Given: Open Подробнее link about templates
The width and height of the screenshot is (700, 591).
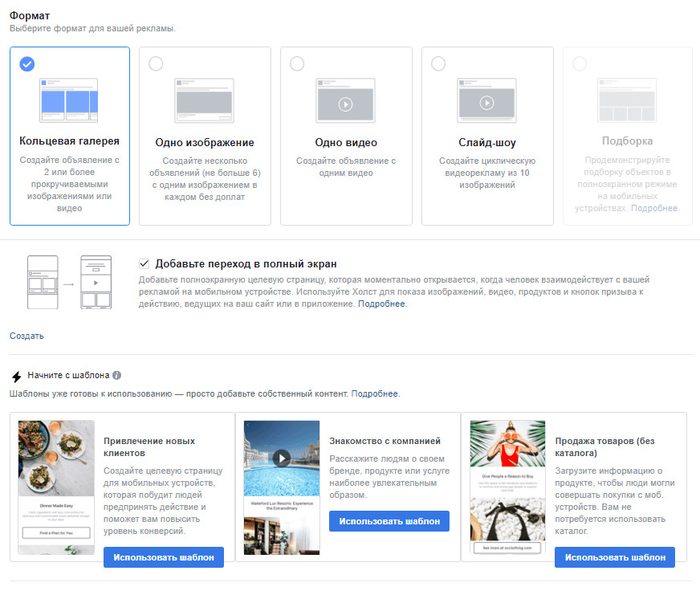Looking at the screenshot, I should point(375,393).
